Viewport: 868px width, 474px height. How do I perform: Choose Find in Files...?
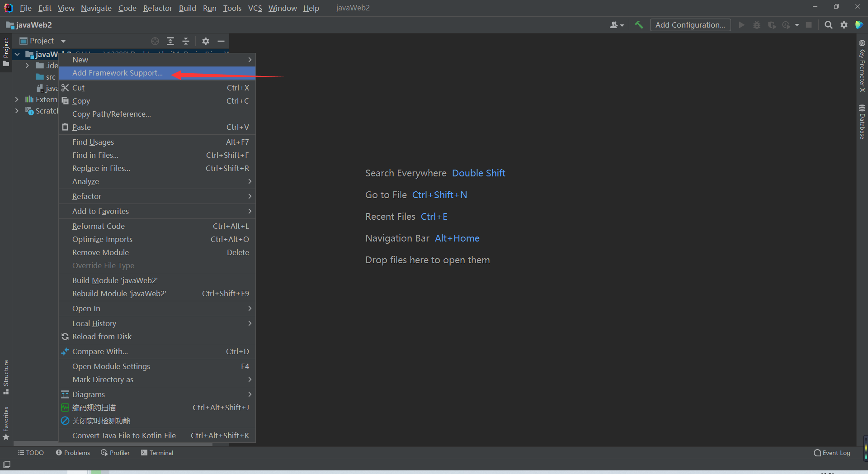157,155
